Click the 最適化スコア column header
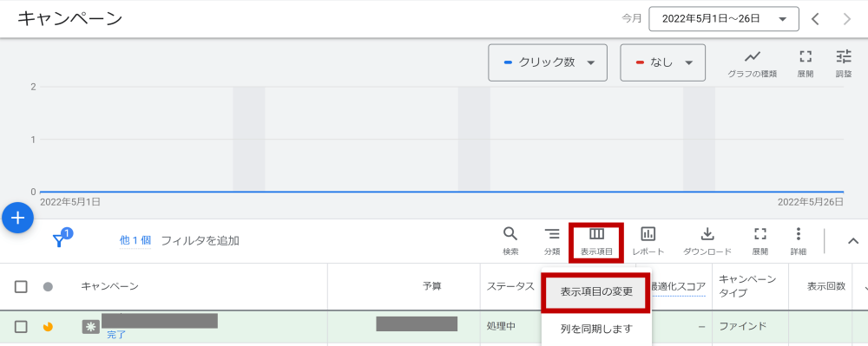The image size is (868, 346). click(x=679, y=286)
